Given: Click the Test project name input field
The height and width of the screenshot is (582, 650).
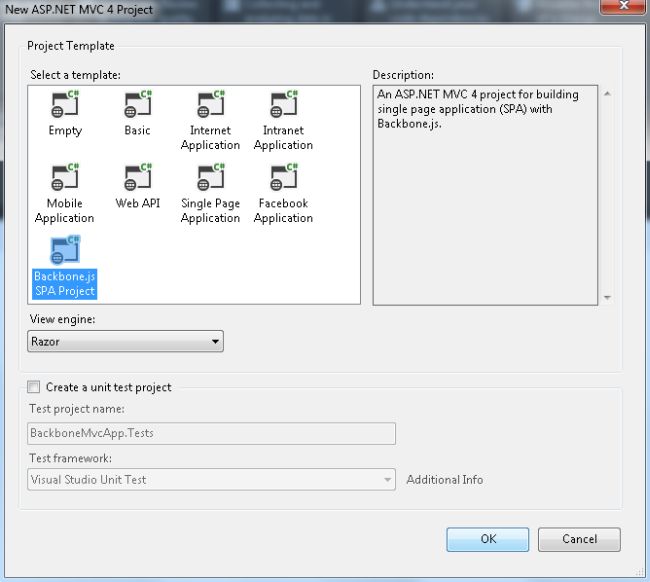Looking at the screenshot, I should (x=211, y=433).
